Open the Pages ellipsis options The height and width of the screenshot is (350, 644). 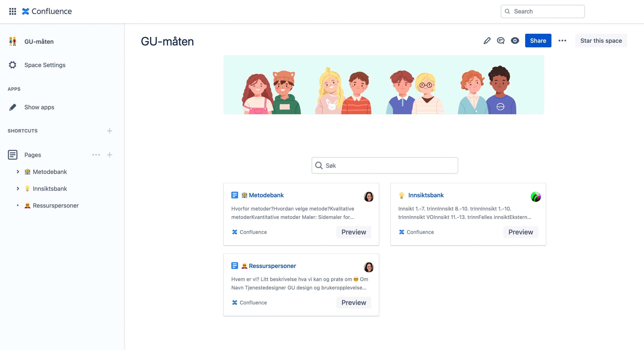[x=96, y=155]
